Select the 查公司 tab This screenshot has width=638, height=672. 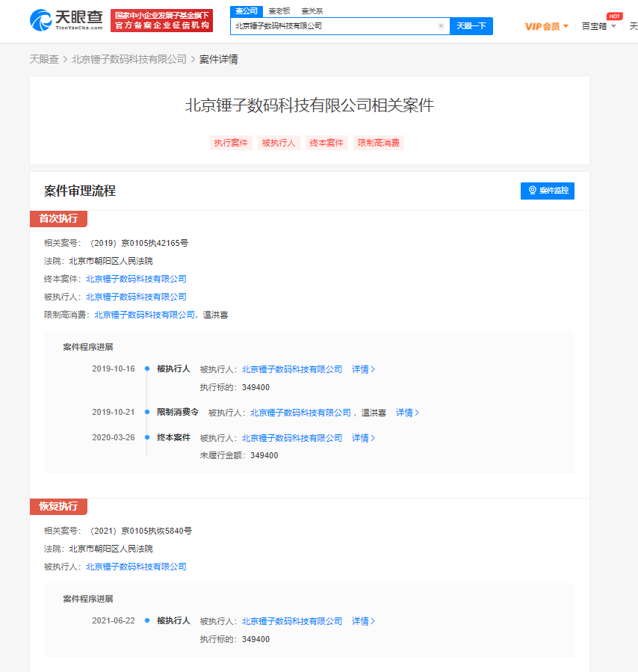pyautogui.click(x=245, y=10)
